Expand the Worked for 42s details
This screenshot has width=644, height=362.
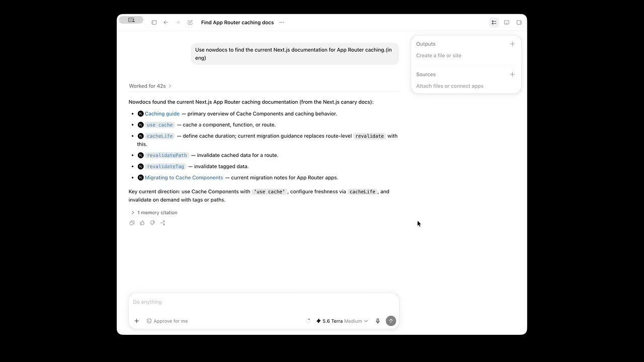150,86
